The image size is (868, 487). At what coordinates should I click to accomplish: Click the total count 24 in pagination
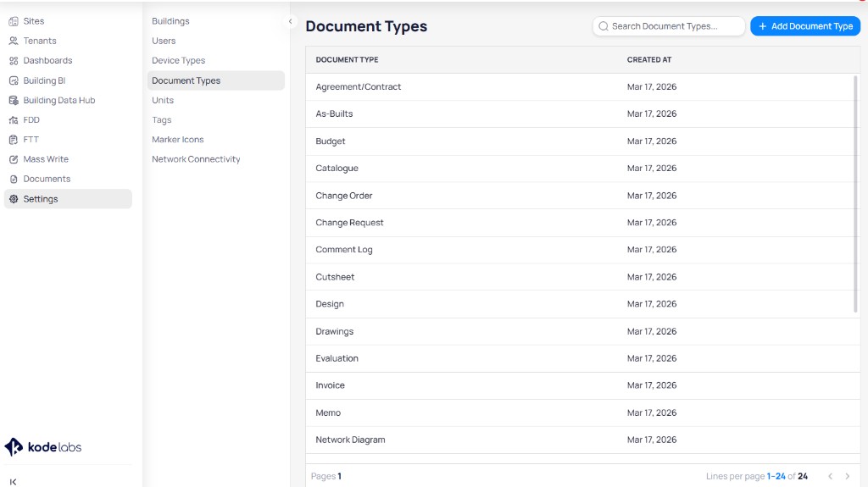[x=803, y=476]
